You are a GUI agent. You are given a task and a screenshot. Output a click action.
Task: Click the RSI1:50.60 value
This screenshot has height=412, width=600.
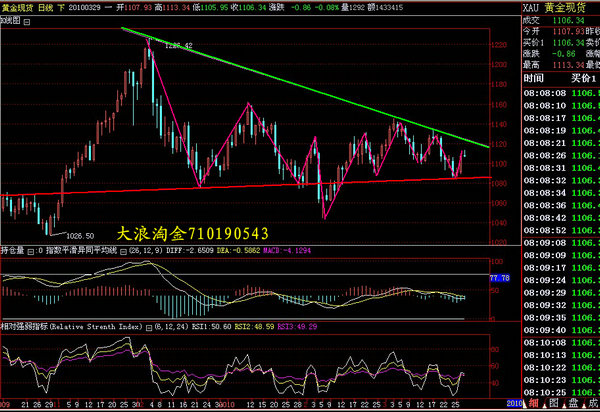(x=211, y=327)
